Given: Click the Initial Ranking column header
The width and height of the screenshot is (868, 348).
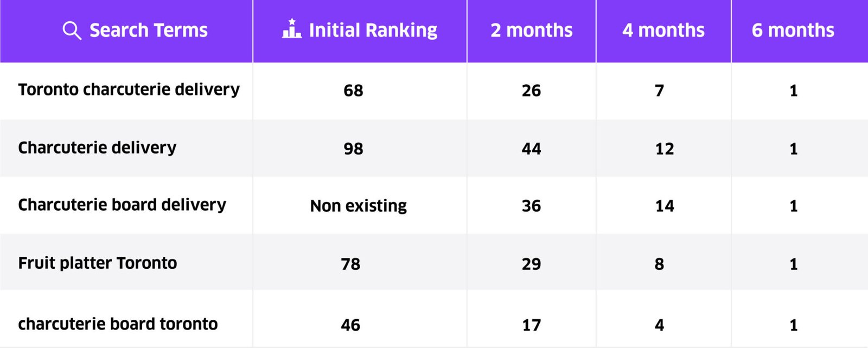Looking at the screenshot, I should tap(373, 30).
